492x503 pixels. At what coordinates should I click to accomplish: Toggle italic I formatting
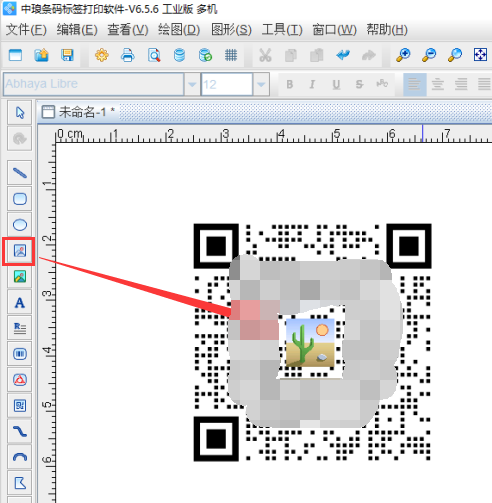(x=312, y=85)
